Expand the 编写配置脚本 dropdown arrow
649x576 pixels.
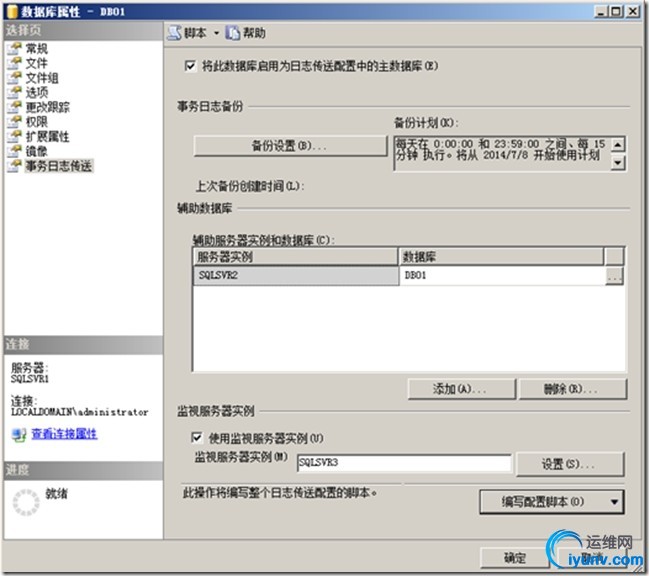tap(614, 502)
